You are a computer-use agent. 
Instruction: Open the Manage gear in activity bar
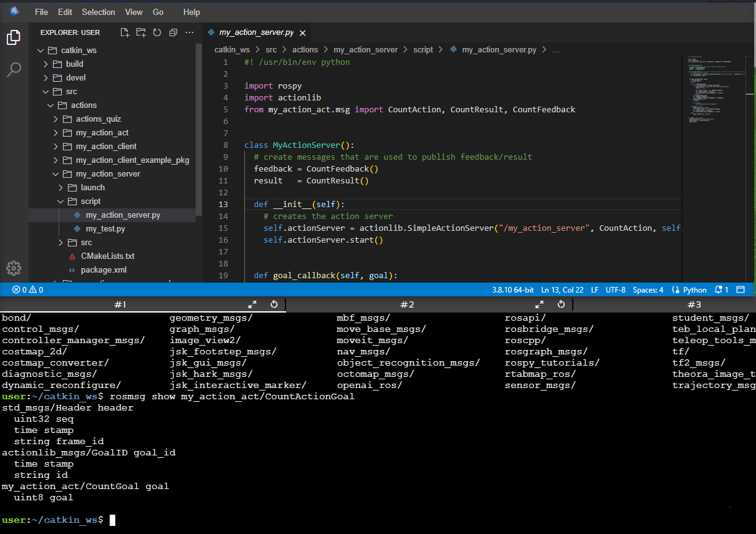[14, 268]
